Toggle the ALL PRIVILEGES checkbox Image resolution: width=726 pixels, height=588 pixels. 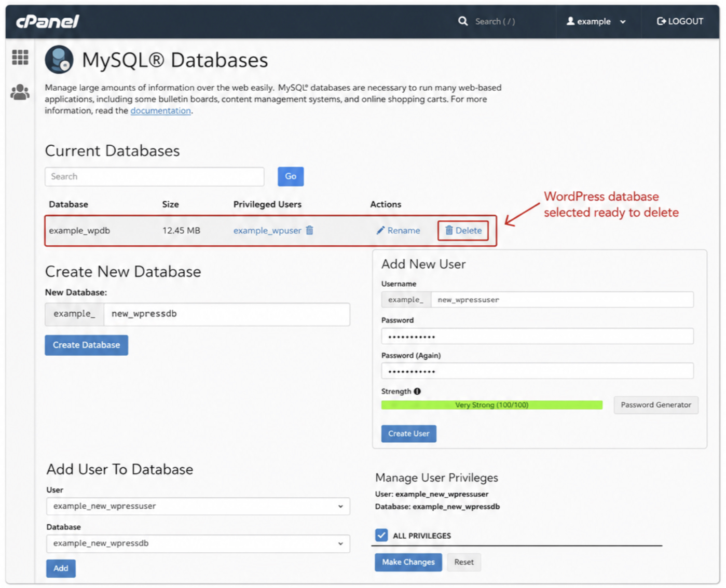[x=381, y=535]
